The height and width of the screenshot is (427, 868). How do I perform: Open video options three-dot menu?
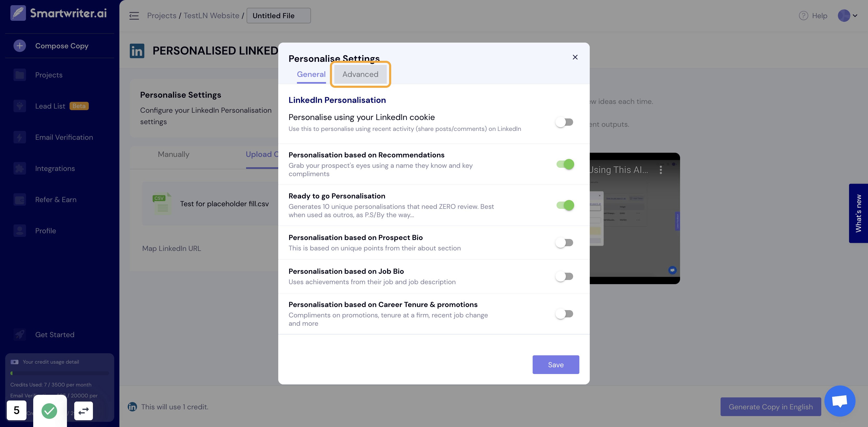[661, 170]
